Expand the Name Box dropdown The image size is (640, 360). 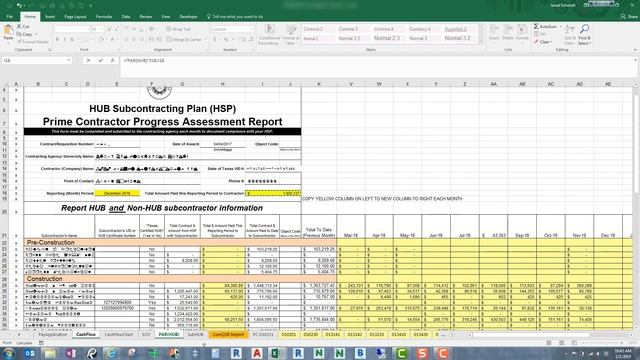(x=69, y=60)
